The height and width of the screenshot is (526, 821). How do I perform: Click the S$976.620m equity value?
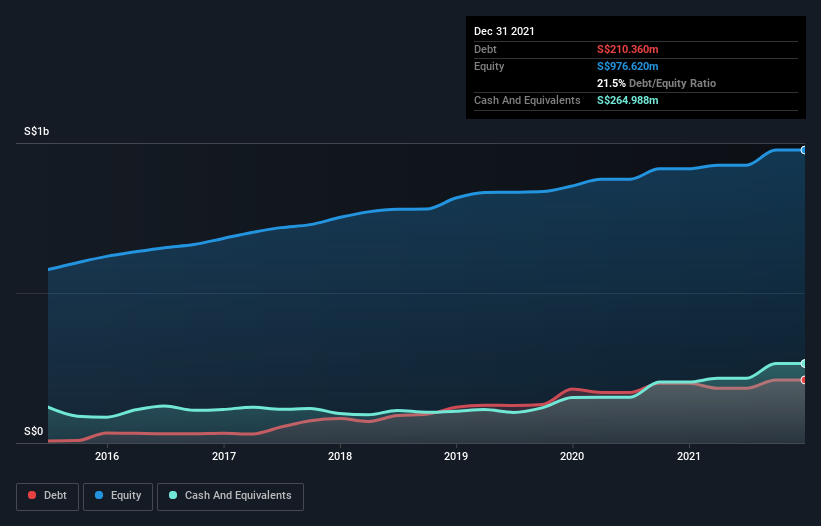[x=628, y=66]
